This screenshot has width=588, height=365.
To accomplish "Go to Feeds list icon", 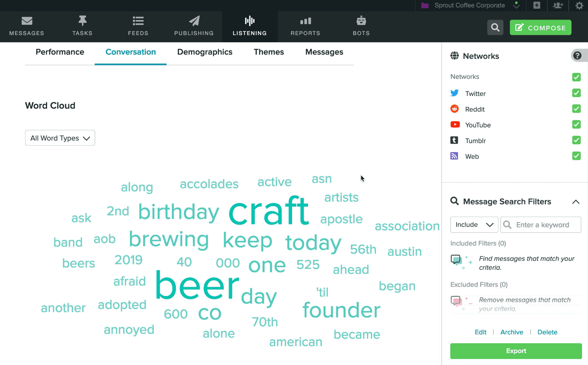I will tap(138, 21).
